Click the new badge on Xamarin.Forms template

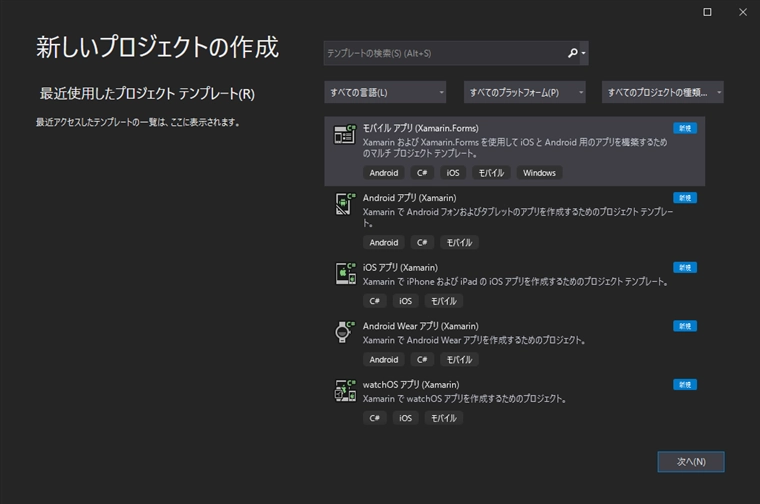point(685,128)
